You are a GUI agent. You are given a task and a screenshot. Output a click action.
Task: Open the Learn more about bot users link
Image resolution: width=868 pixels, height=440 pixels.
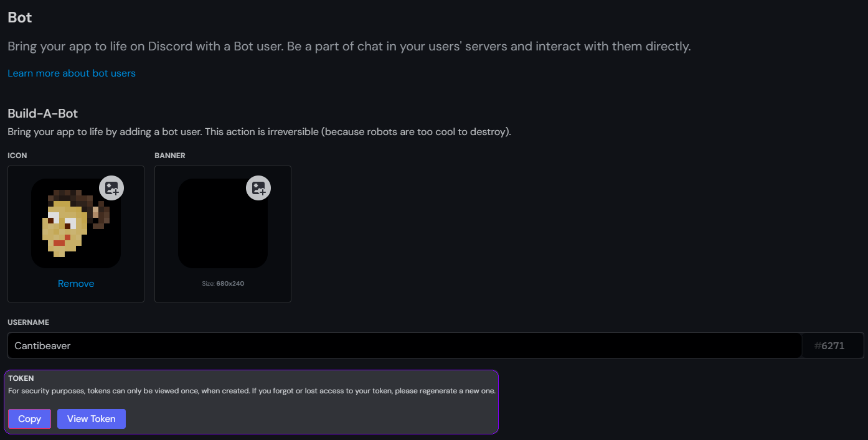72,73
